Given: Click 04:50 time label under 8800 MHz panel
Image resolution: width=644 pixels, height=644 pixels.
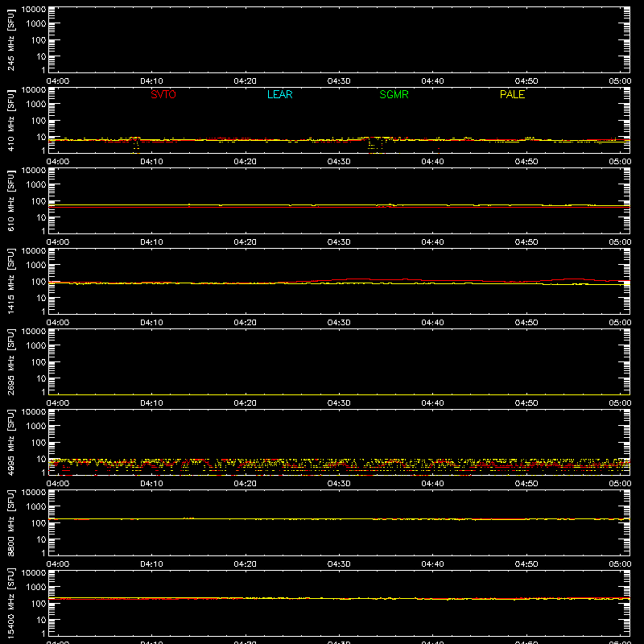Looking at the screenshot, I should (x=526, y=564).
